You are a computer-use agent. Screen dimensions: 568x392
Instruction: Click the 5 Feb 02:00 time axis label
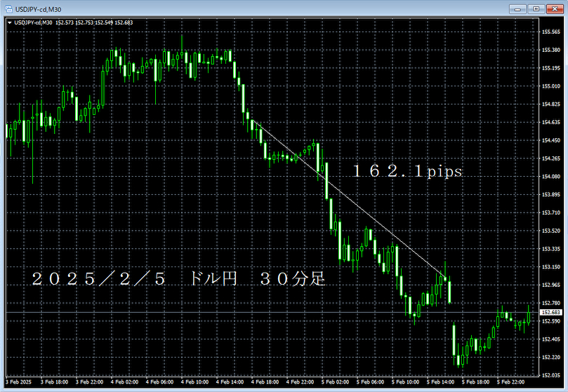[334, 383]
